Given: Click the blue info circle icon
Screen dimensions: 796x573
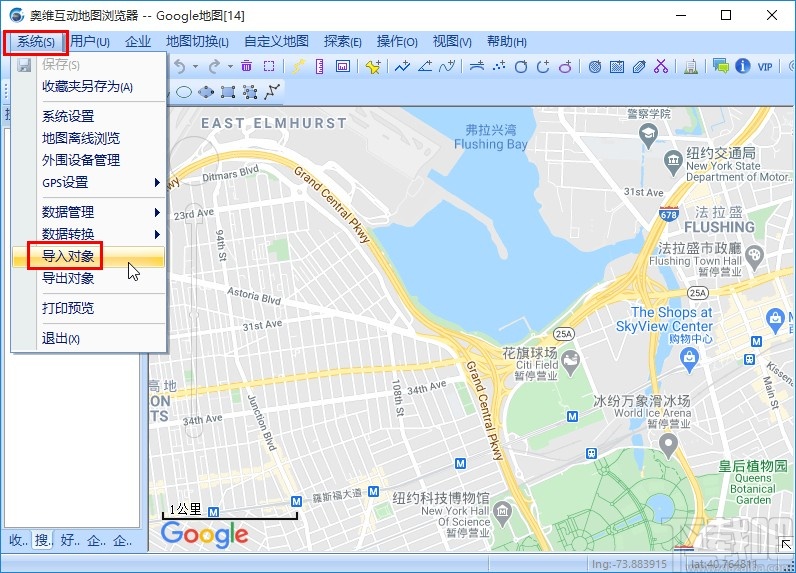Looking at the screenshot, I should pos(743,66).
